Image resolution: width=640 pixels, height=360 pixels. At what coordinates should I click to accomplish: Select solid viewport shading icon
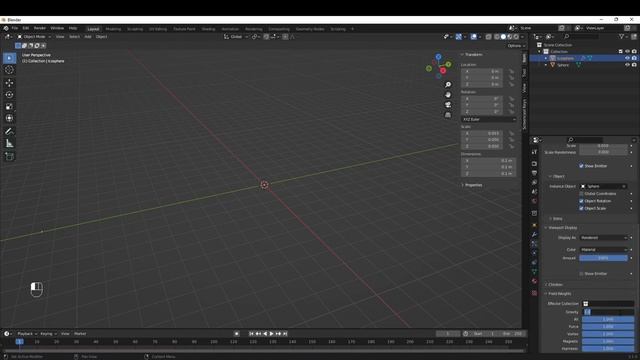(x=503, y=37)
